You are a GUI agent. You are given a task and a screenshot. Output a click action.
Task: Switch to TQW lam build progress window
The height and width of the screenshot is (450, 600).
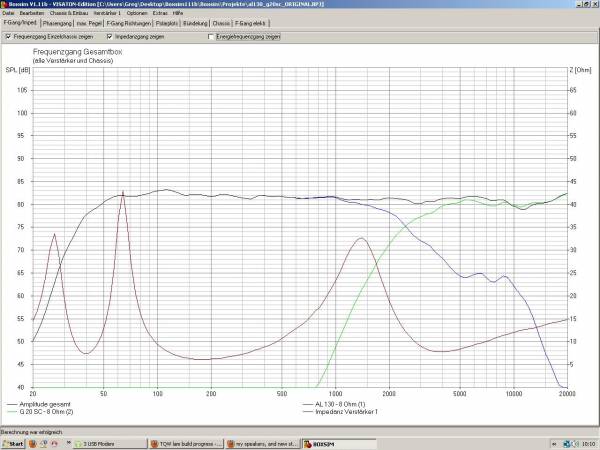187,444
